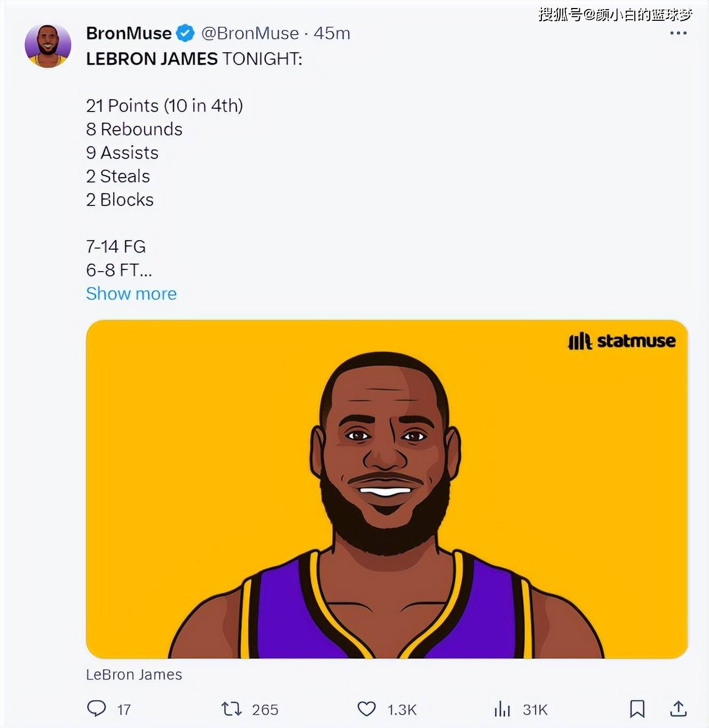Share the tweet with the upload icon
The height and width of the screenshot is (728, 709).
pyautogui.click(x=678, y=709)
